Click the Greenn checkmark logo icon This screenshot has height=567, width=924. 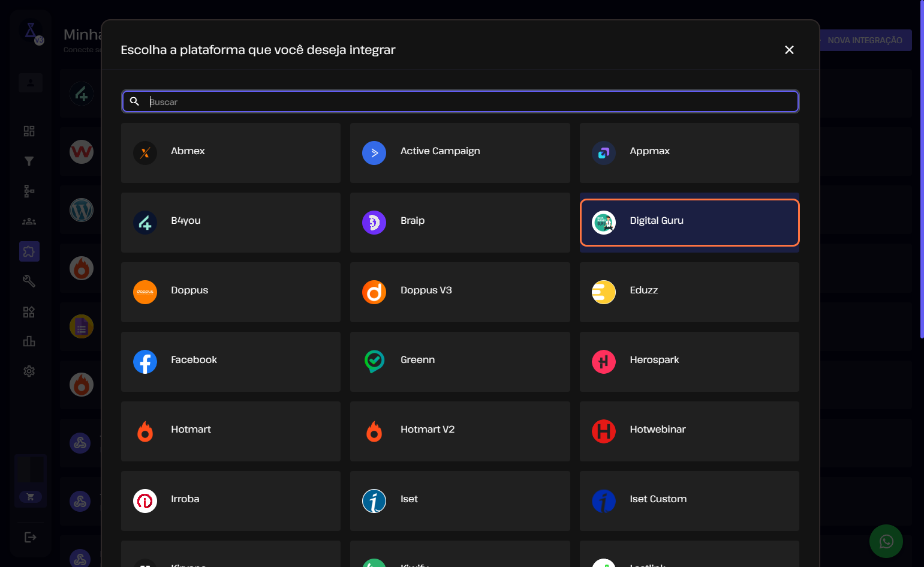pyautogui.click(x=374, y=362)
